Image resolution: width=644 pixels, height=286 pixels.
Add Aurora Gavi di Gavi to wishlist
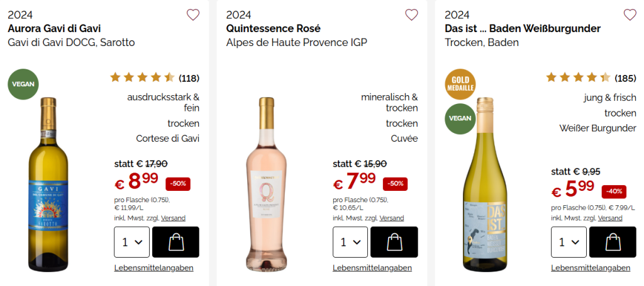click(x=193, y=14)
